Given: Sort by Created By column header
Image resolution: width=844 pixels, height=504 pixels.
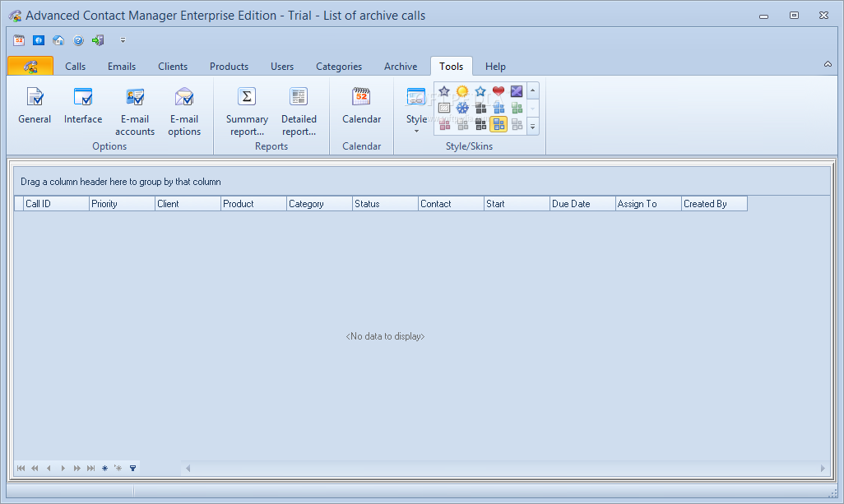Looking at the screenshot, I should (714, 204).
